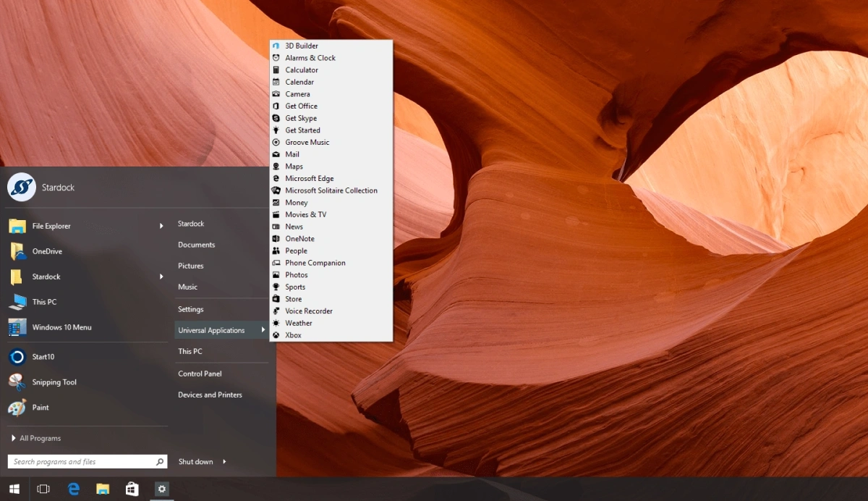This screenshot has width=868, height=501.
Task: Click the Stardock user avatar
Action: coord(22,187)
